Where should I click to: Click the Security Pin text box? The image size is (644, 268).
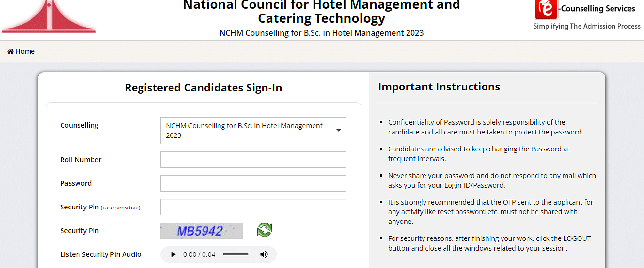[253, 207]
